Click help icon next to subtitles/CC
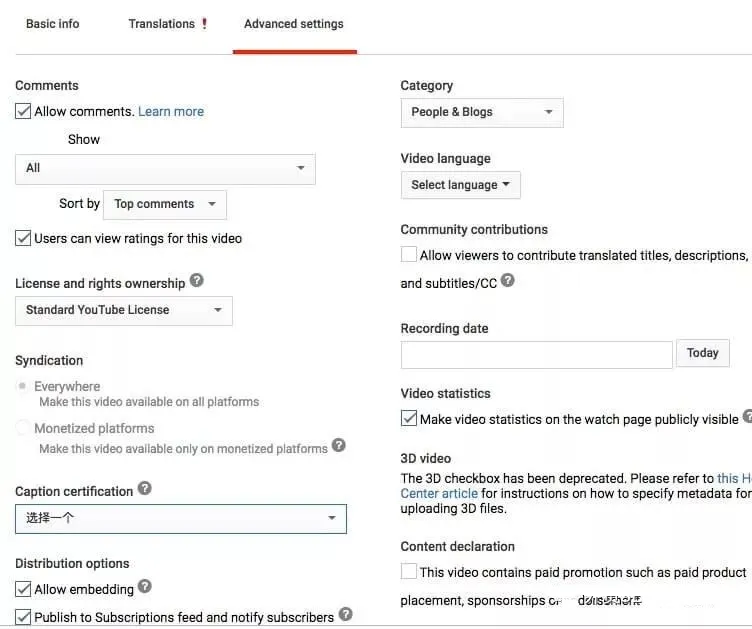The width and height of the screenshot is (752, 629). (x=508, y=281)
